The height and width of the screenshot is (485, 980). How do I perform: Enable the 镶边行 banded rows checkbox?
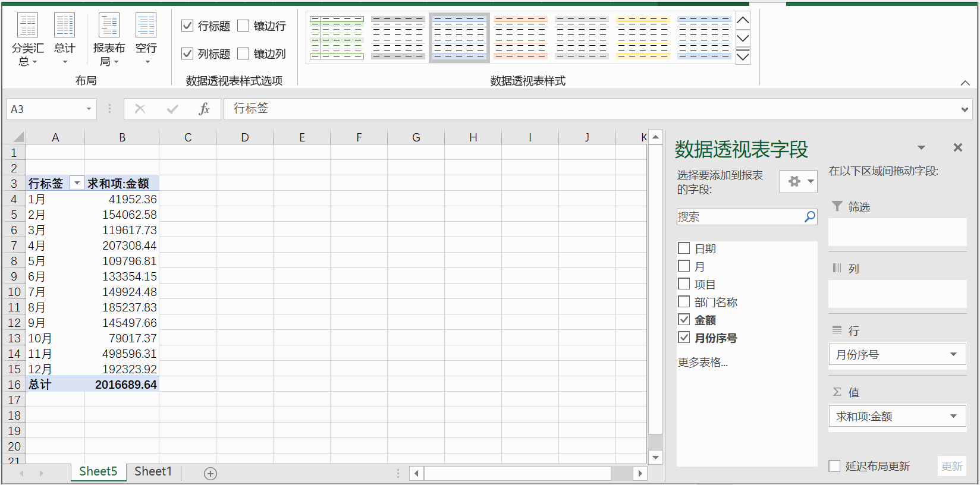tap(243, 26)
